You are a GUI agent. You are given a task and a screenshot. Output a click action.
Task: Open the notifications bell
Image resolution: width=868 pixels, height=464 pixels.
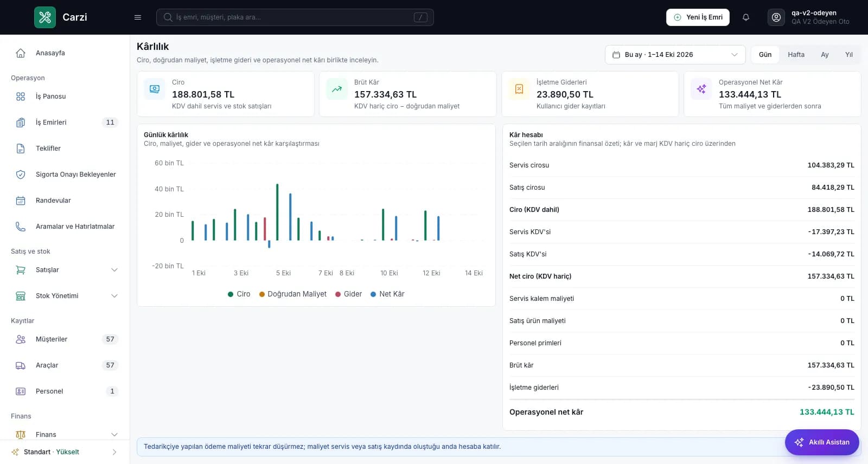746,17
